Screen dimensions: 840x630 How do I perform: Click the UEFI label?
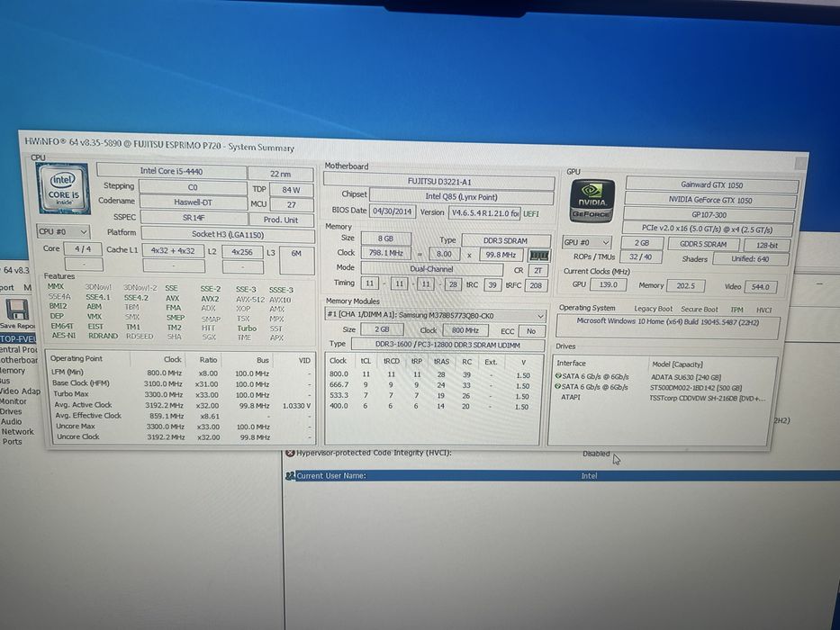click(531, 214)
